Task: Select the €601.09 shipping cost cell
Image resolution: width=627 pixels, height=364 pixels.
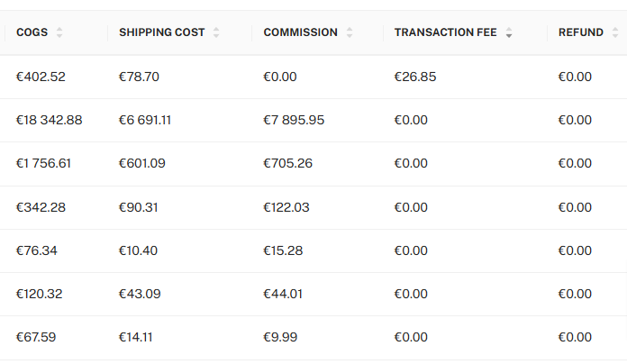Action: coord(142,163)
